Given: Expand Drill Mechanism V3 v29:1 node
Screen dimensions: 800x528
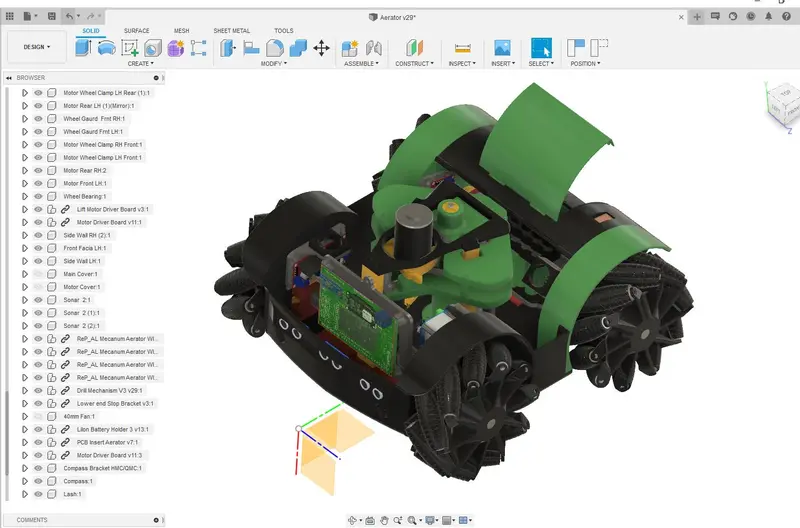Looking at the screenshot, I should click(x=24, y=390).
